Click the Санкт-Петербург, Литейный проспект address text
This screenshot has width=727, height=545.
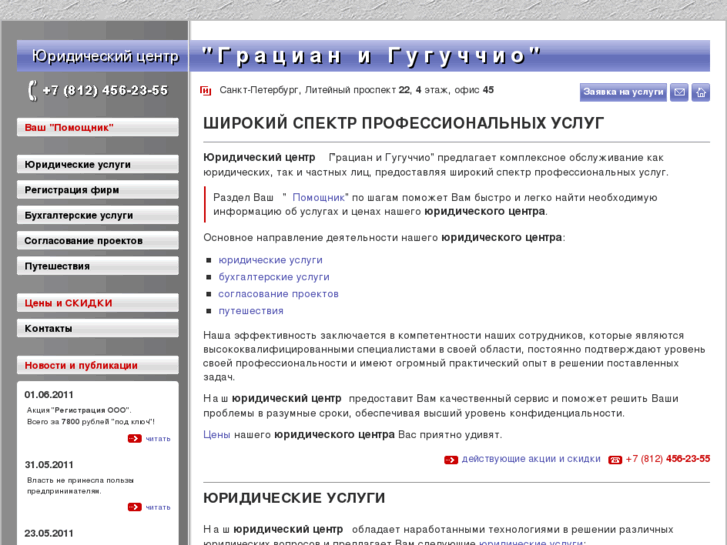(357, 90)
